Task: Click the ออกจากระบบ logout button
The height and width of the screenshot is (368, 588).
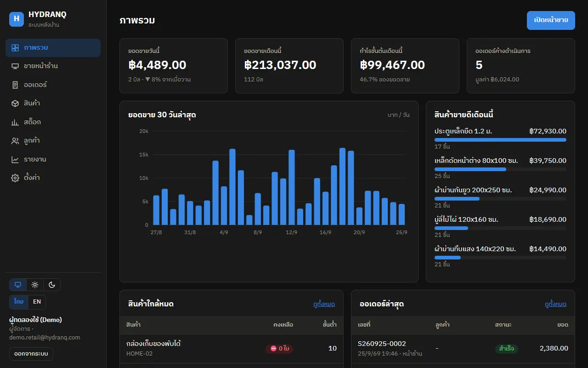Action: tap(31, 354)
